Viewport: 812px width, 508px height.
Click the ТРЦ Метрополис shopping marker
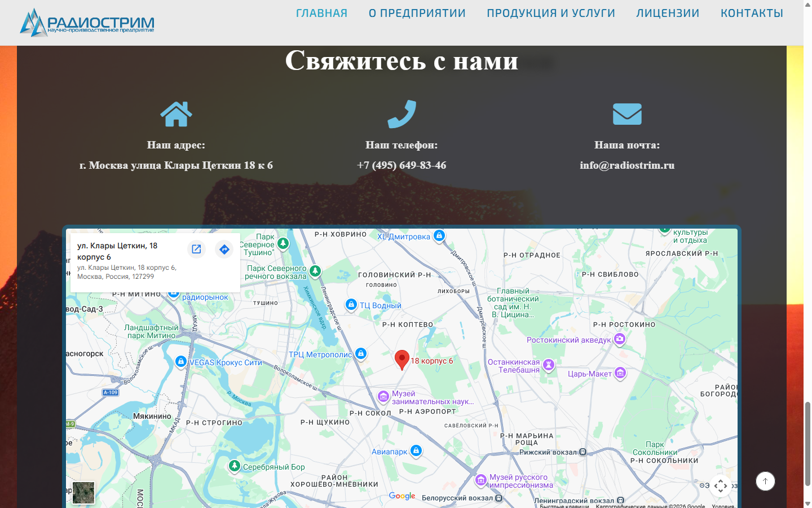(361, 353)
